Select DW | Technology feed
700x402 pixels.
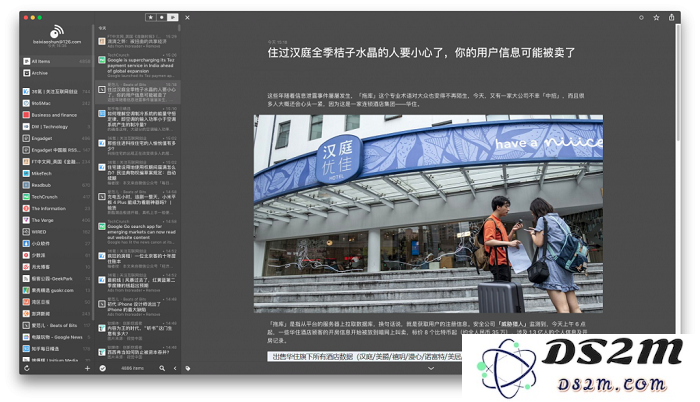(57, 126)
